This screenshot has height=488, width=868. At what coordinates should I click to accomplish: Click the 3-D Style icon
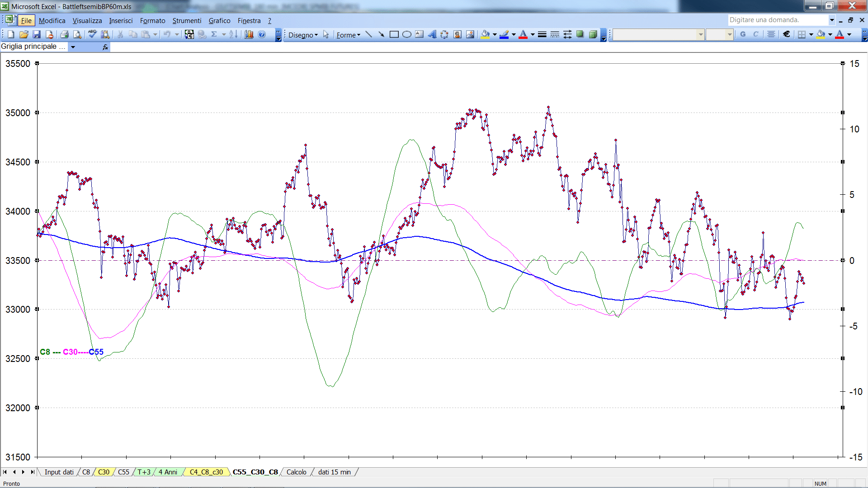(x=593, y=34)
